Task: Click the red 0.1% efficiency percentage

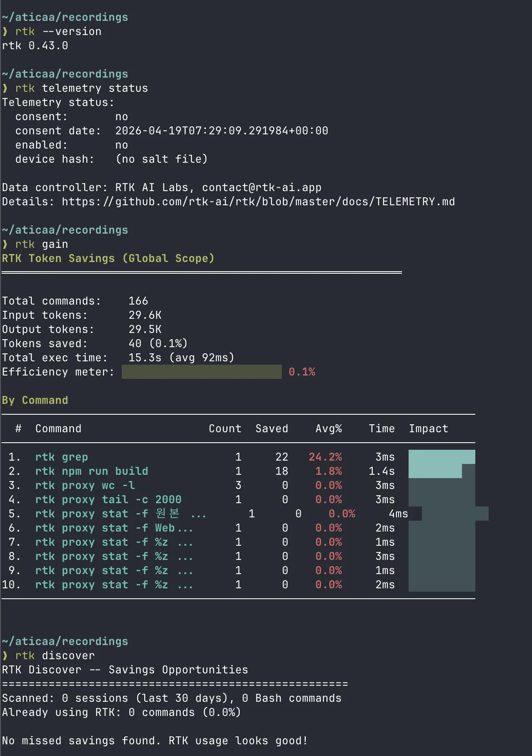Action: coord(302,372)
